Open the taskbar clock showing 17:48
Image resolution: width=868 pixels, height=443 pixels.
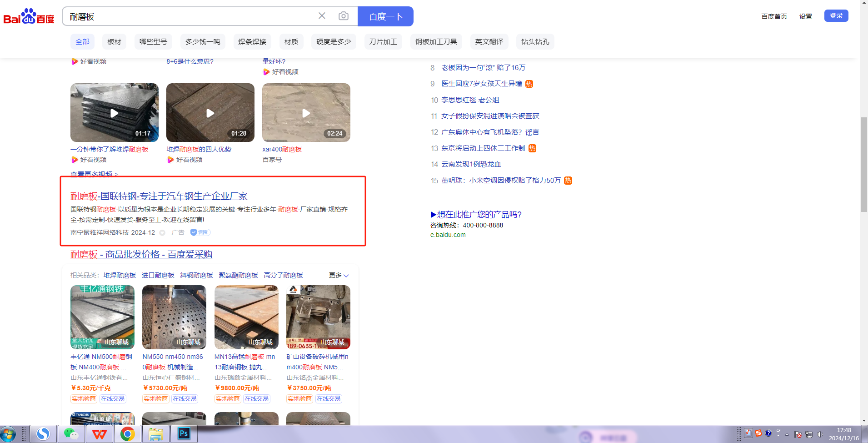click(844, 434)
